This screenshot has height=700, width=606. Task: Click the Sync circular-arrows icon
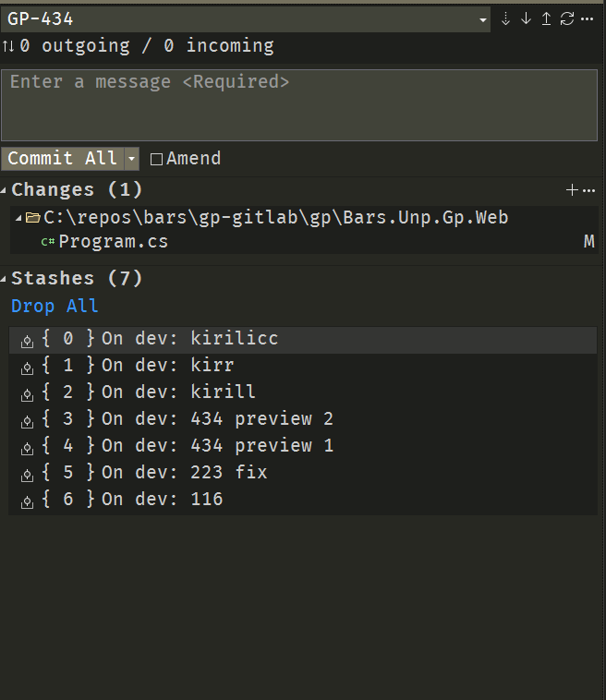click(566, 18)
